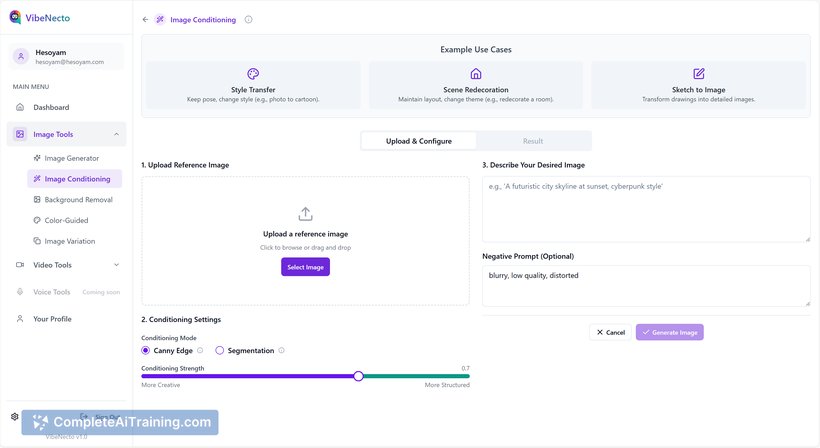Open Image Variation menu item
Viewport: 820px width, 448px height.
(x=74, y=241)
